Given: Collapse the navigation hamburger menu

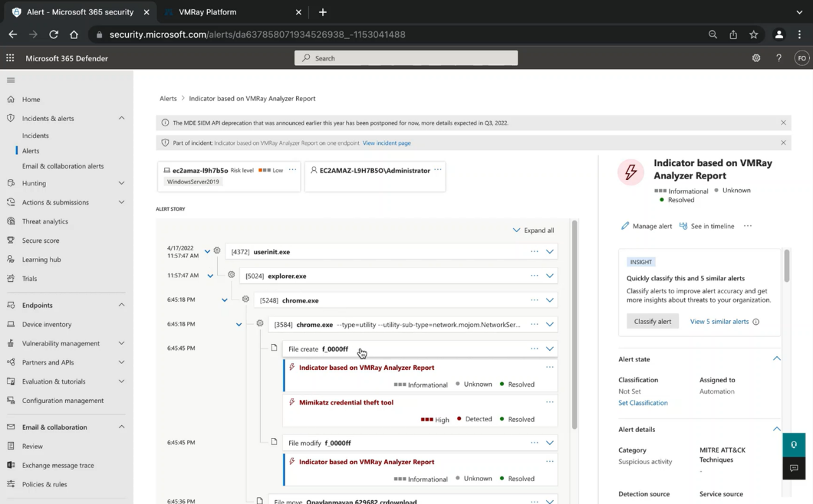Looking at the screenshot, I should pyautogui.click(x=11, y=80).
